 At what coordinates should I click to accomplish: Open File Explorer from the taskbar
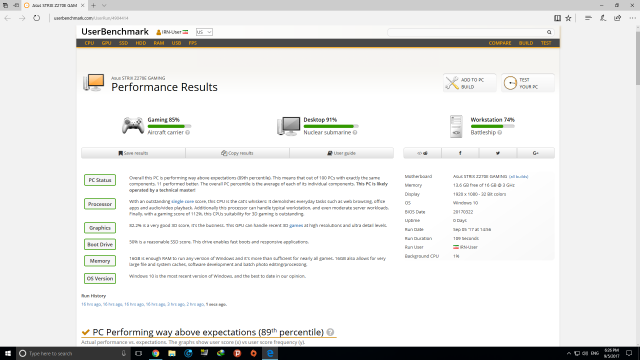[172, 353]
